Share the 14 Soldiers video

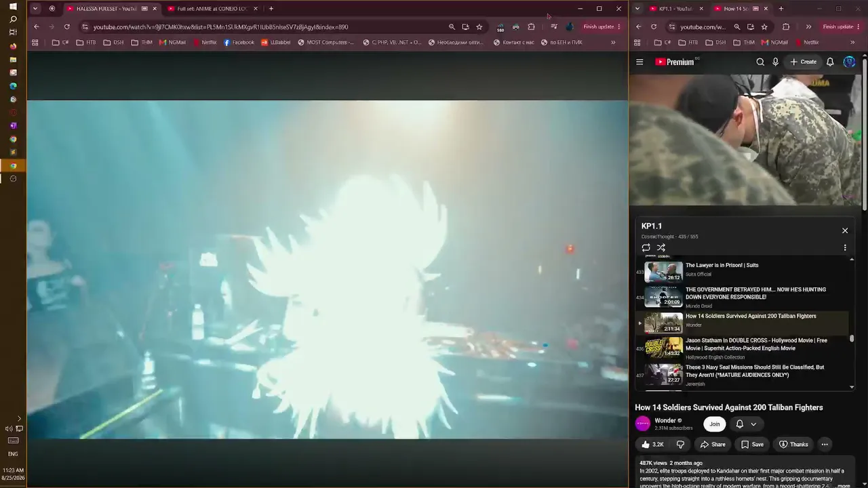(x=713, y=445)
